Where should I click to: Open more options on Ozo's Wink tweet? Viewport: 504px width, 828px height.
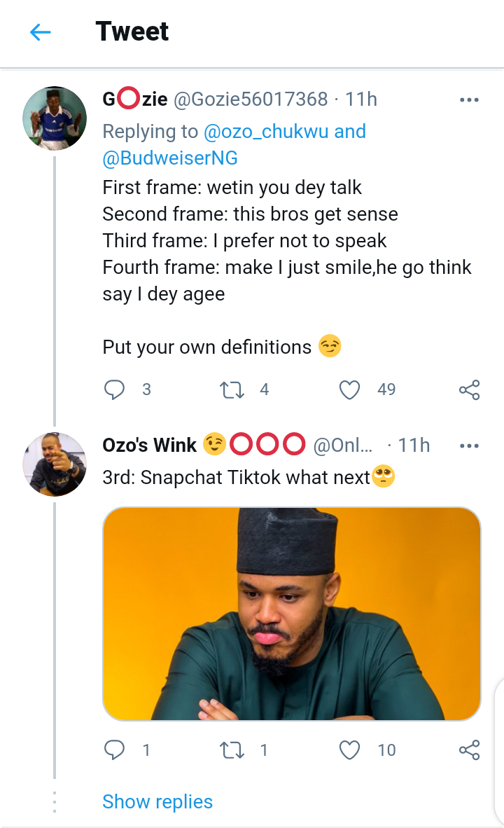pyautogui.click(x=469, y=446)
